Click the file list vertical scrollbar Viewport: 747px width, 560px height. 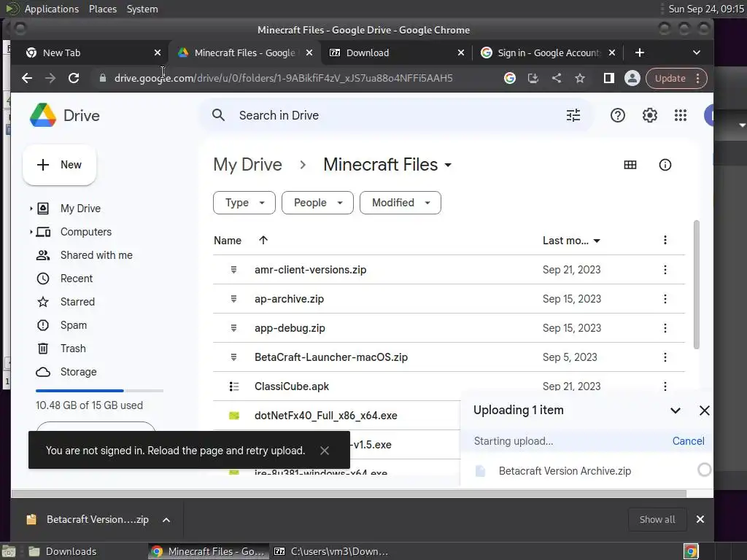(697, 284)
